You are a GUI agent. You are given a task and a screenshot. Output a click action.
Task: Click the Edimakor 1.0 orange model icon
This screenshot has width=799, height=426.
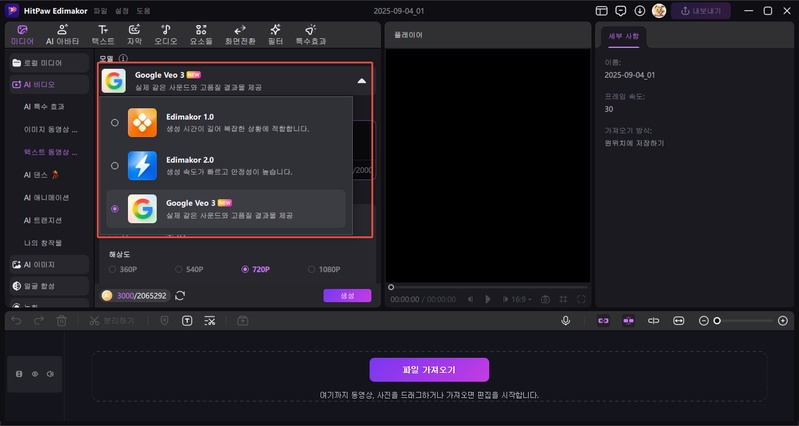click(x=142, y=122)
